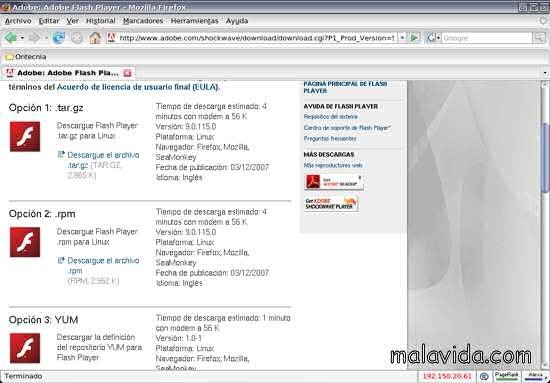Open Centro de soporte de Flash Player link
Viewport: 550px width, 383px height.
[x=347, y=128]
